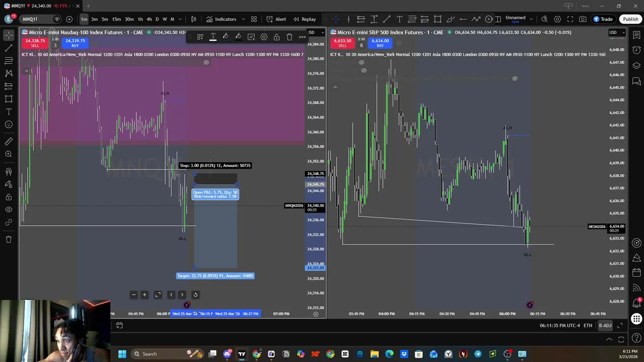Open the compare or add symbol plus button
This screenshot has width=644, height=362.
(69, 19)
